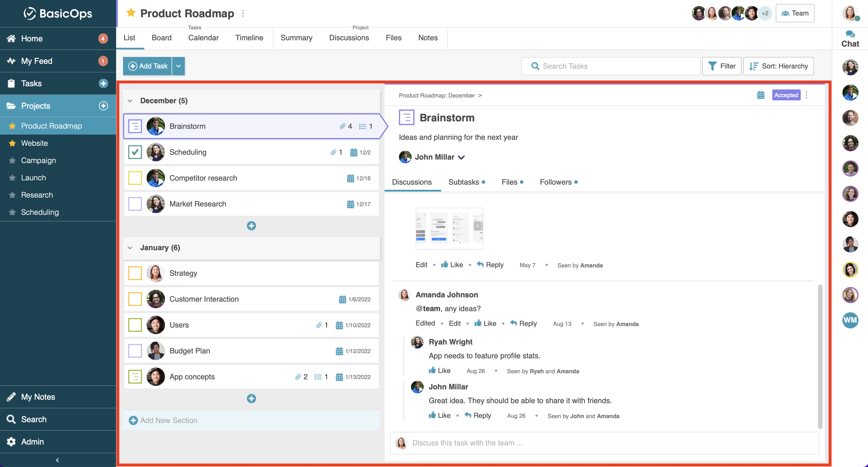The height and width of the screenshot is (467, 868).
Task: Collapse the sidebar with the bottom arrow
Action: 57,460
